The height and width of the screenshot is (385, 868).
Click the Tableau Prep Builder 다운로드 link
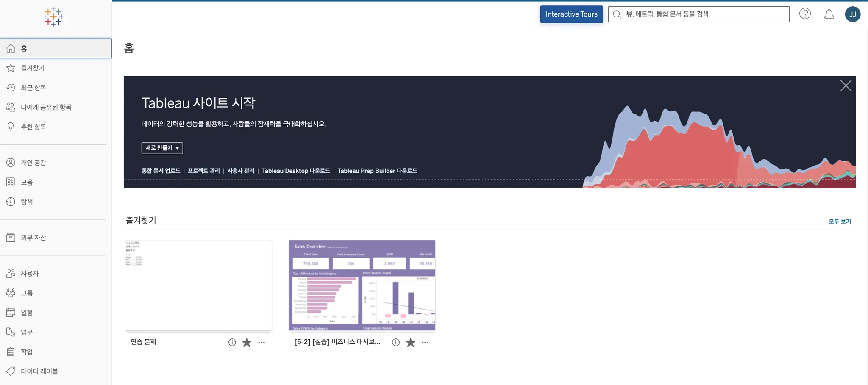tap(377, 171)
